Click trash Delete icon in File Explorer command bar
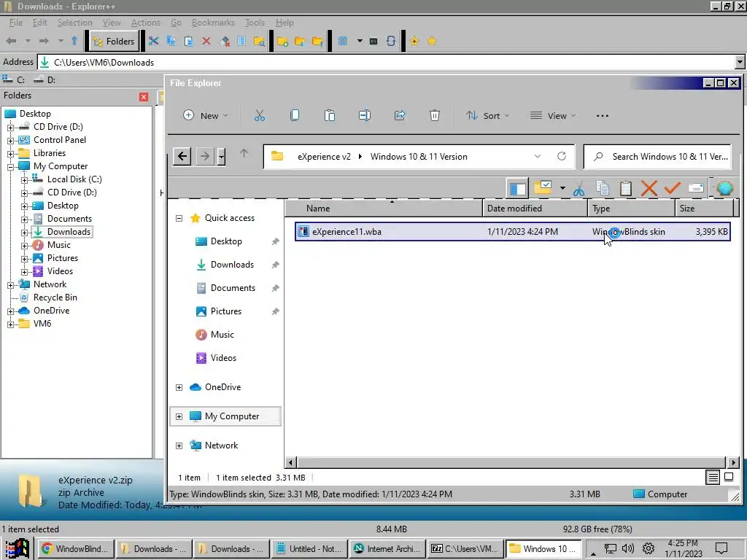This screenshot has height=560, width=747. coord(435,116)
